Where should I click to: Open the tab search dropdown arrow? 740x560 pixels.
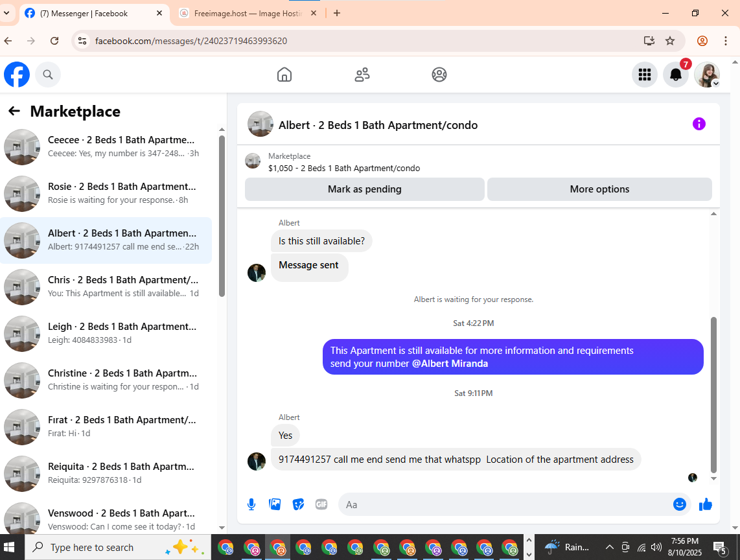(x=6, y=13)
